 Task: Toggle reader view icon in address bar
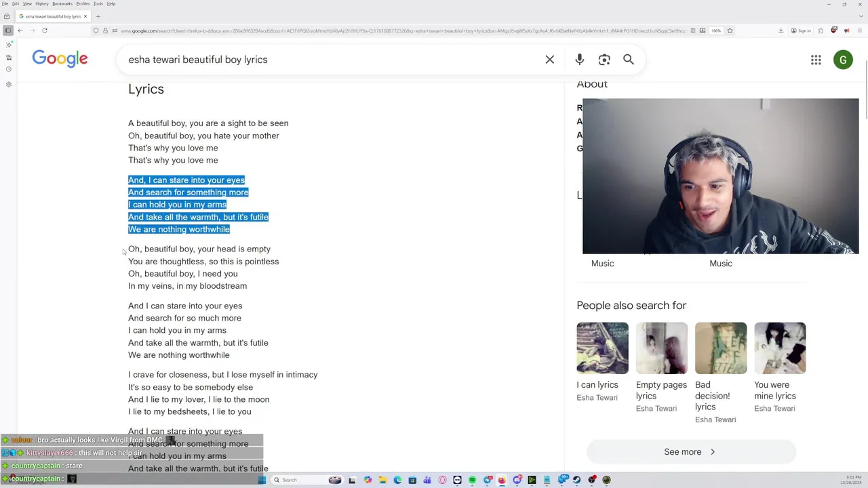[693, 30]
